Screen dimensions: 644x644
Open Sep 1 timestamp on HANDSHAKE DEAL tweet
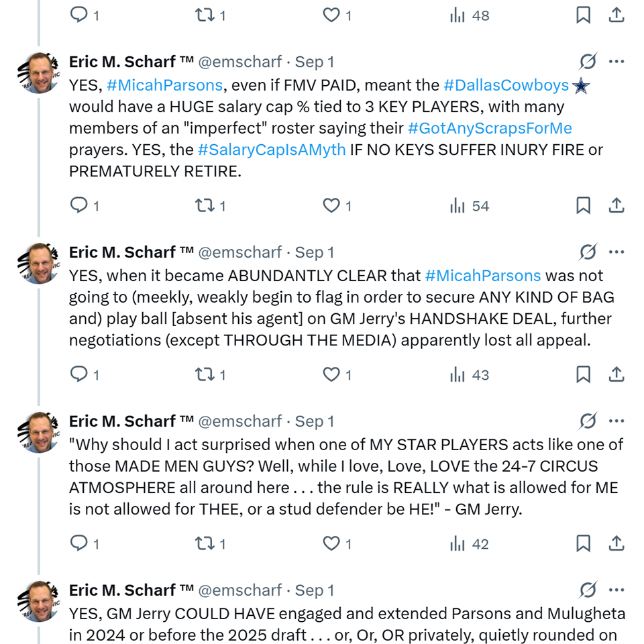(315, 253)
